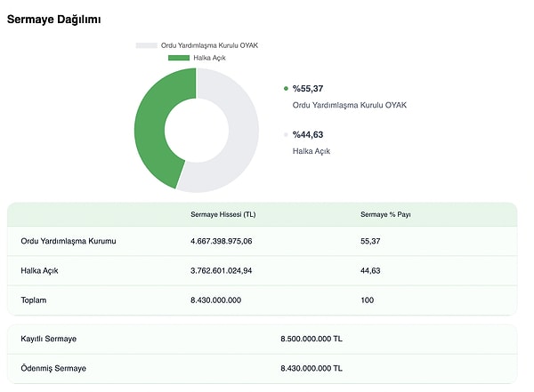Select the Ordu Yardımlaşma Kurumu table row label
534x392 pixels.
coord(69,241)
